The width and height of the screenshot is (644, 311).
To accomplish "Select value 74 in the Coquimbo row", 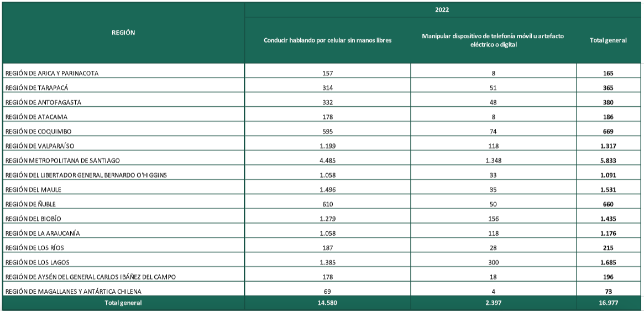I will point(493,132).
